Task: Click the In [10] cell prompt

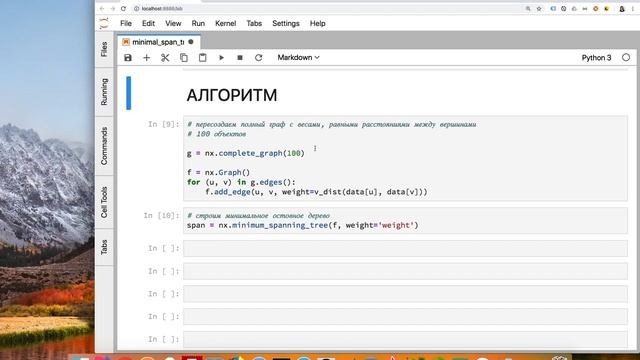Action: [x=161, y=216]
